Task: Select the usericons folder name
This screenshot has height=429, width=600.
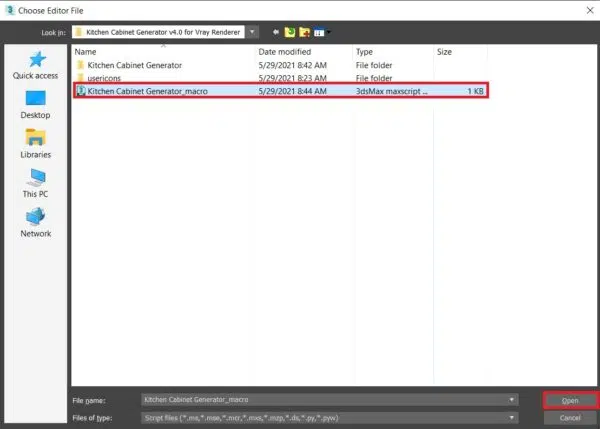Action: 104,78
